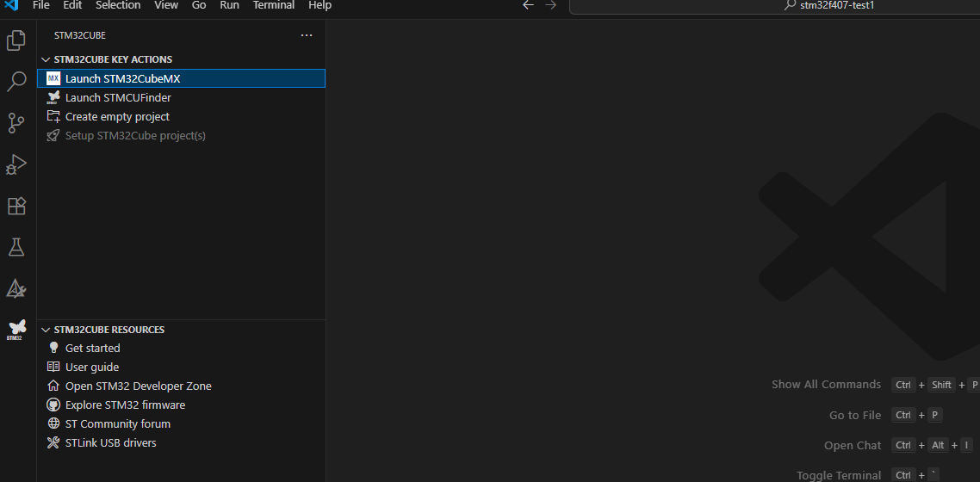Click the GitHub icon beside Explore STM32 firmware
Image resolution: width=980 pixels, height=482 pixels.
click(x=53, y=405)
